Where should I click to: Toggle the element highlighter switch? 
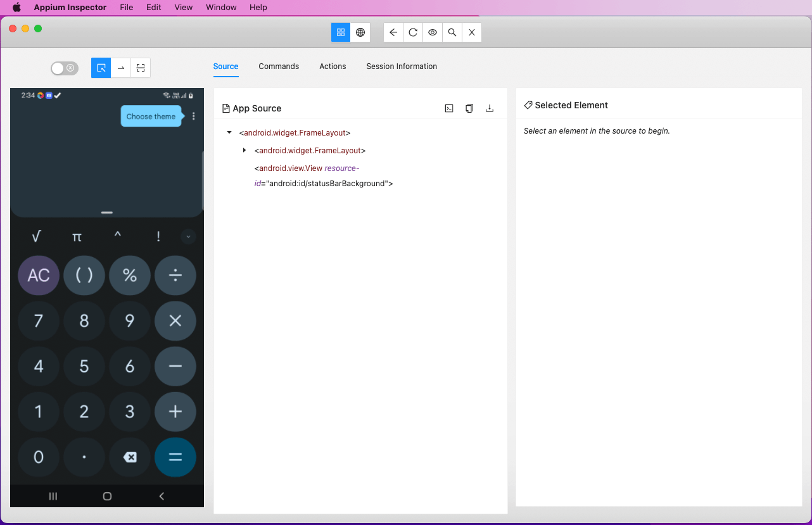click(x=65, y=68)
